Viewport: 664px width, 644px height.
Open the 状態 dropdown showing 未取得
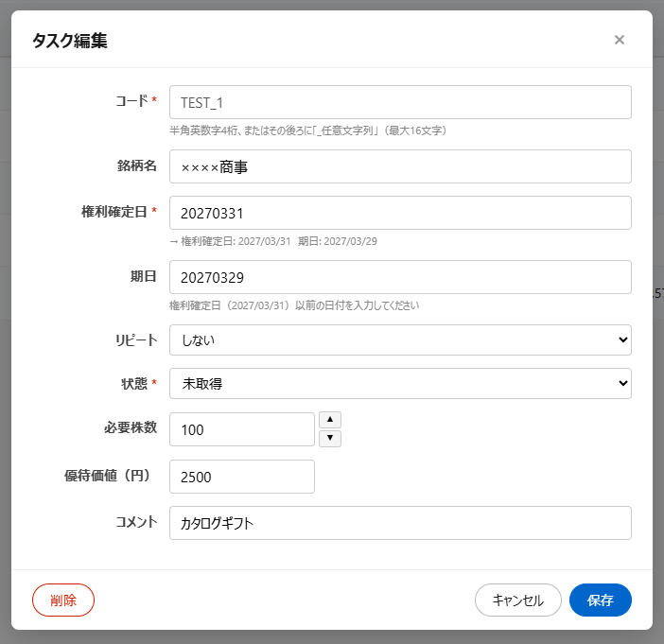(399, 383)
